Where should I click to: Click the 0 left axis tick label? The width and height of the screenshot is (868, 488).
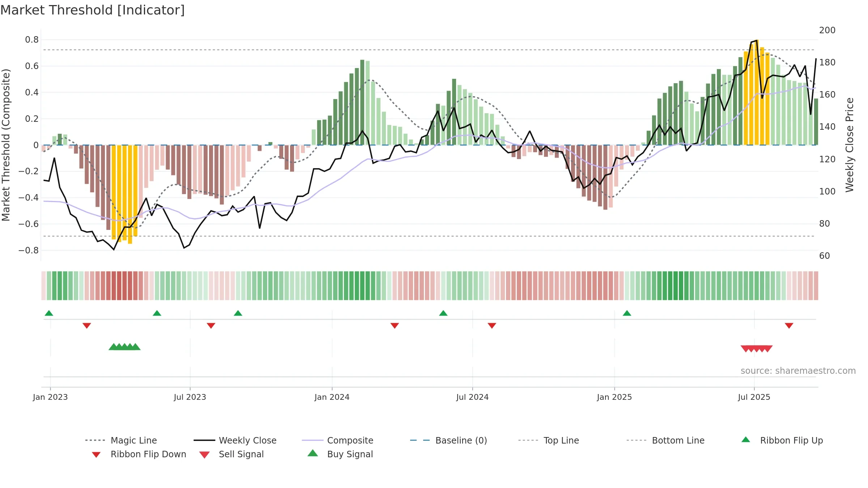(x=36, y=145)
